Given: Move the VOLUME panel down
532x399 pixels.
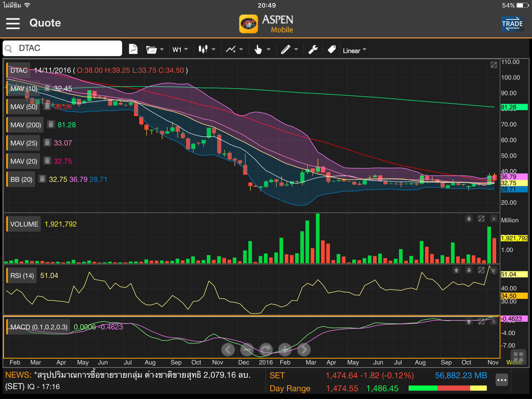Looking at the screenshot, I should 469,219.
